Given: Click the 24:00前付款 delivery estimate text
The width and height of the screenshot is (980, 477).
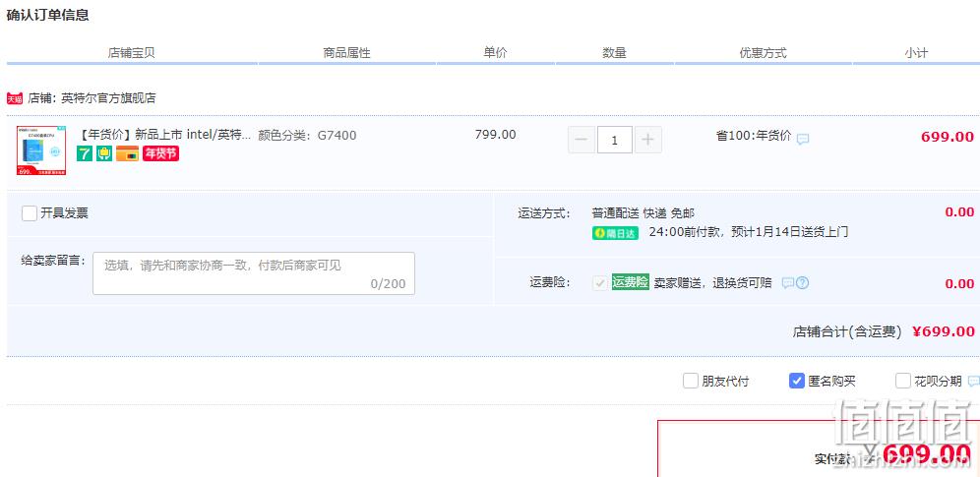Looking at the screenshot, I should pyautogui.click(x=748, y=232).
